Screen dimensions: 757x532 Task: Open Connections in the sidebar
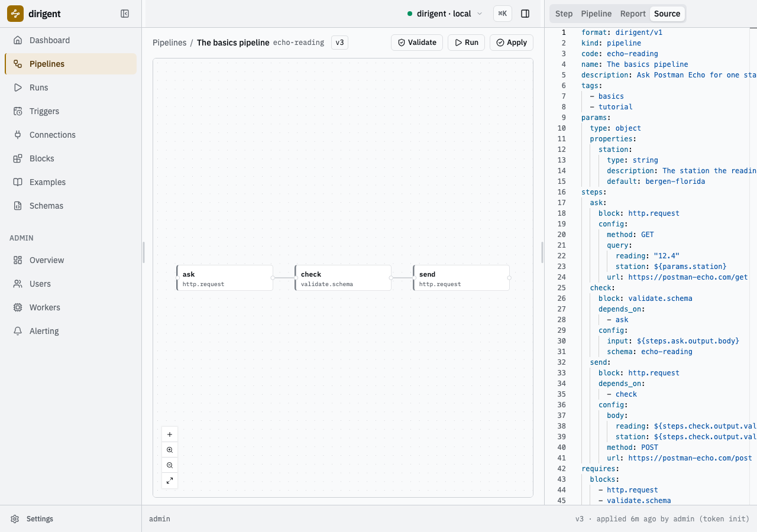(x=70, y=135)
